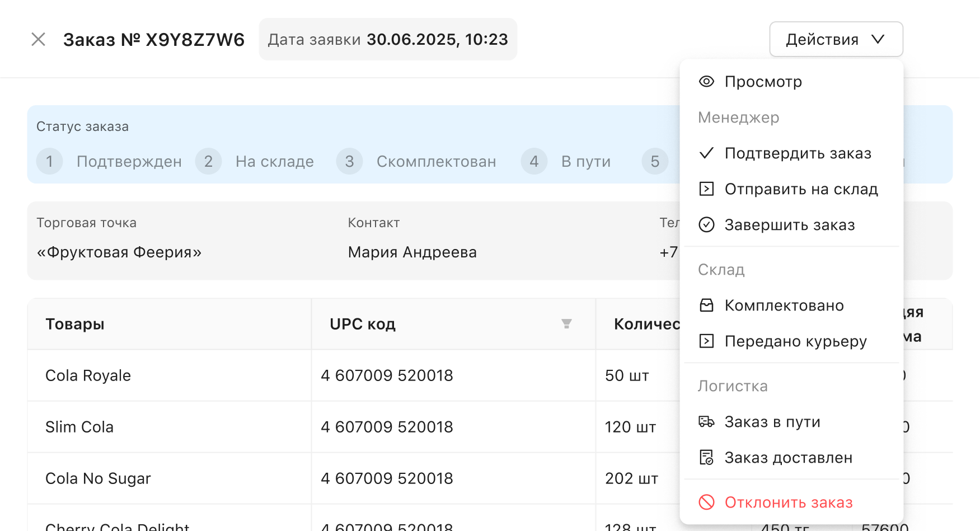Select Передано курьеру menu item
980x531 pixels.
tap(795, 341)
